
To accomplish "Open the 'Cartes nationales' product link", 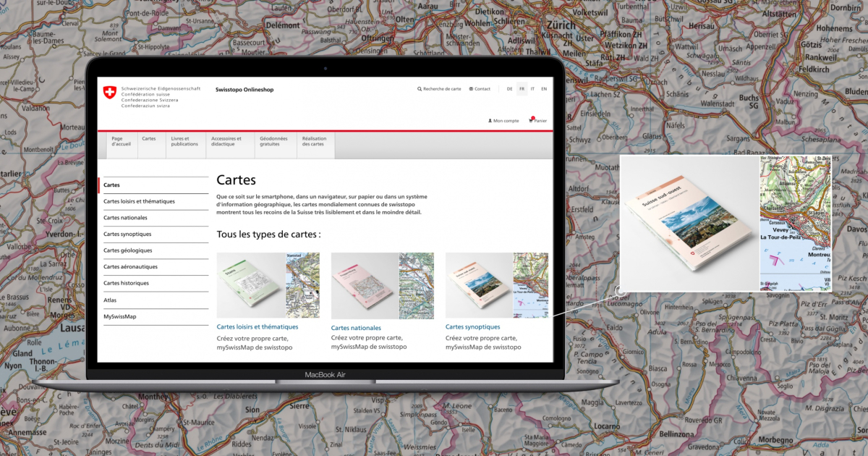I will point(356,327).
